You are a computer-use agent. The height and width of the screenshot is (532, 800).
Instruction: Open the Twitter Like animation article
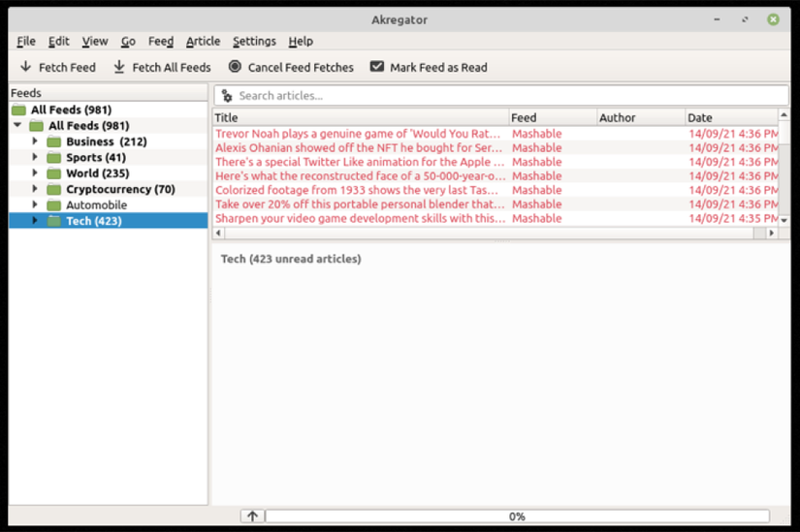(496, 162)
